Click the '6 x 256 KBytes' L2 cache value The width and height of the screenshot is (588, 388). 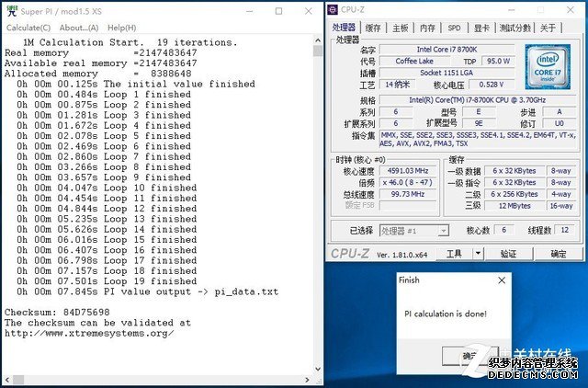point(514,194)
